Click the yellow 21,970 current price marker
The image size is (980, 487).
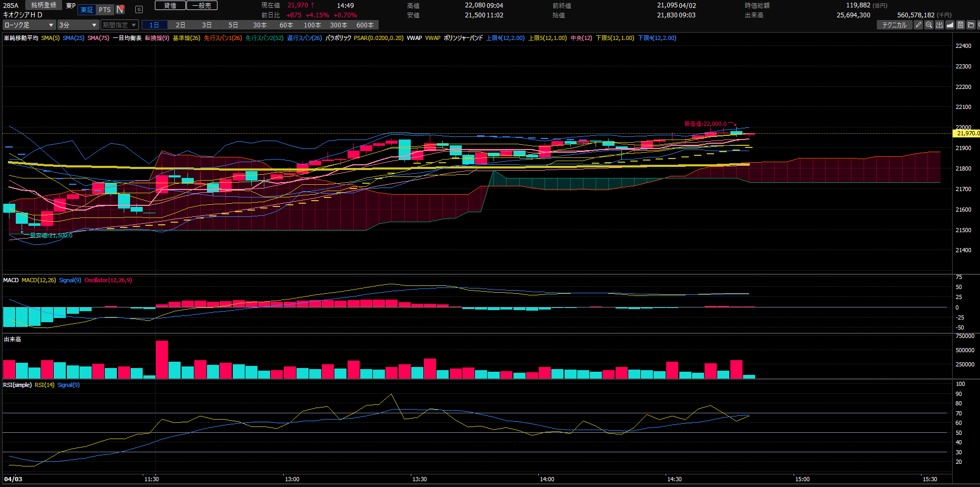pos(967,133)
